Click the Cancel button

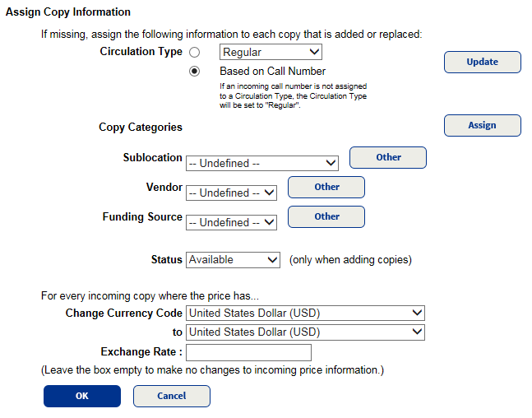(x=171, y=396)
